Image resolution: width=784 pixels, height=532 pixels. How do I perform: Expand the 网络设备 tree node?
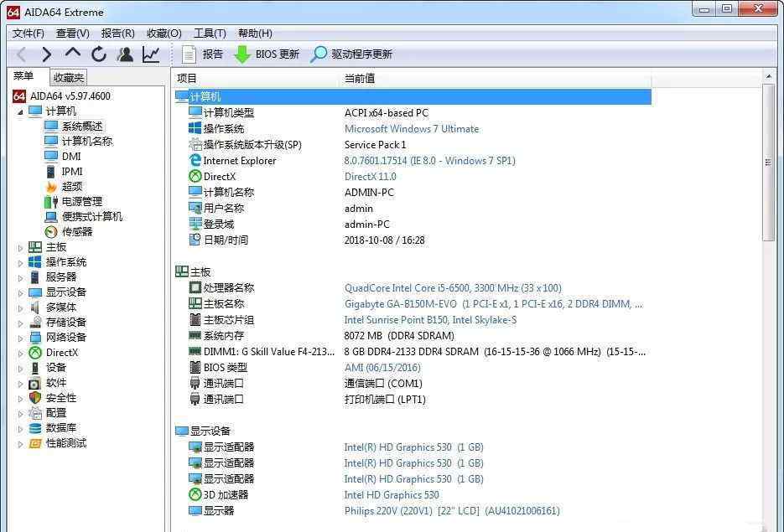tap(20, 338)
